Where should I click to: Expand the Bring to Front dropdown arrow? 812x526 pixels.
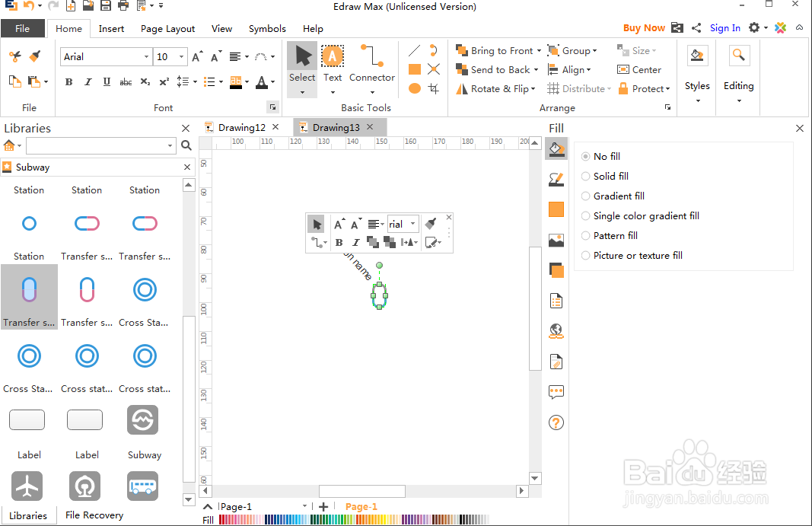539,51
